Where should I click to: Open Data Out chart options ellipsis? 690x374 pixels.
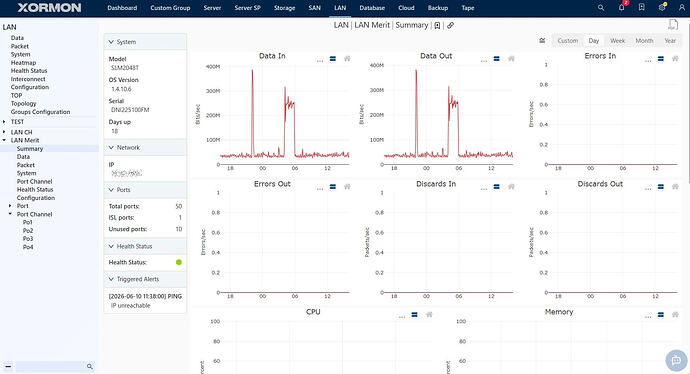[484, 61]
